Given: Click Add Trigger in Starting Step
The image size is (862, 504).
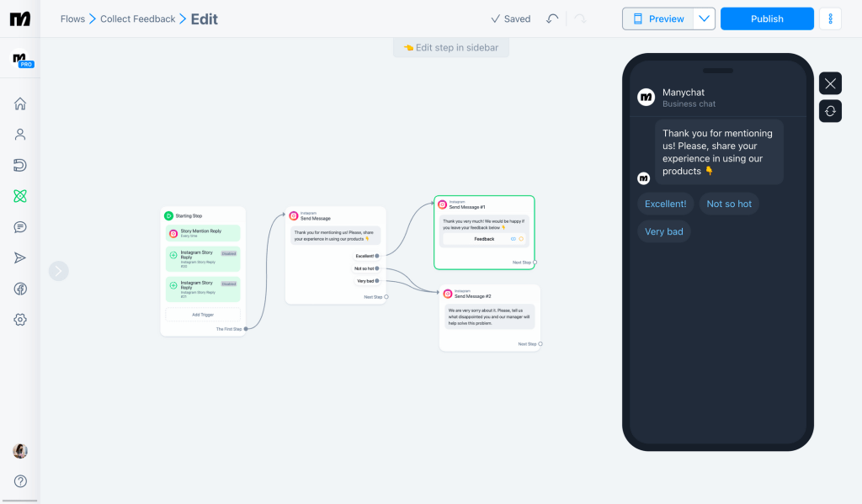Looking at the screenshot, I should click(202, 314).
